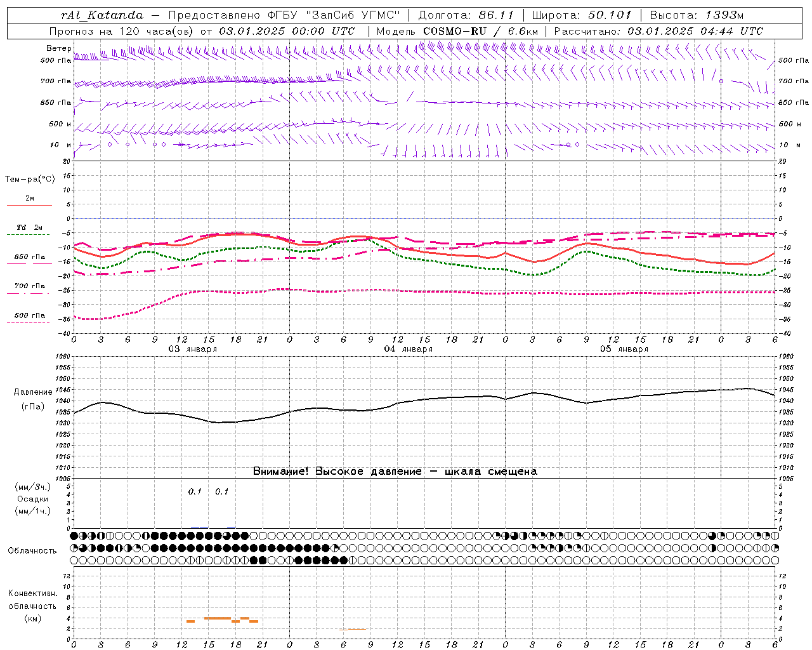Click the 'Облачность' cloudiness label
812x650 pixels.
click(x=32, y=551)
